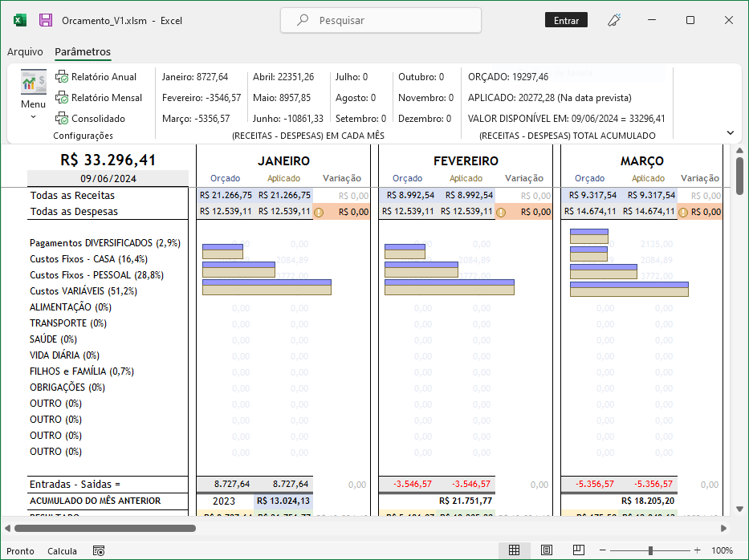
Task: Click the horizontal scrollbar right arrow
Action: point(723,529)
